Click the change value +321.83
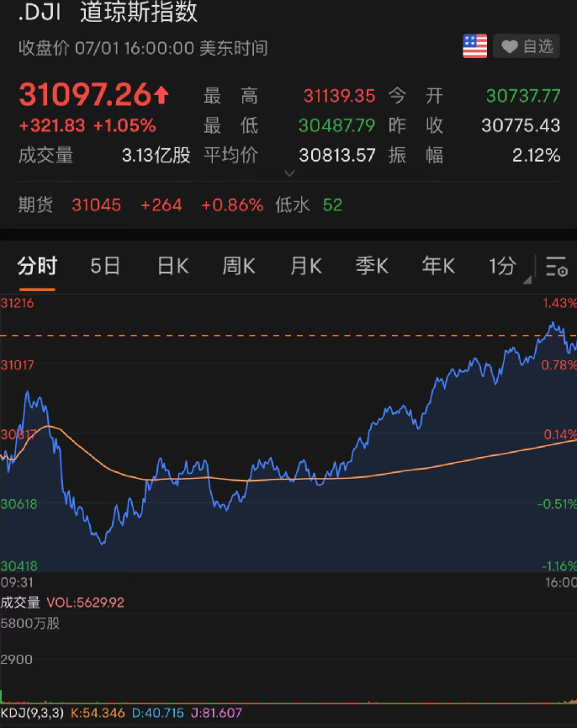Screen dimensions: 577x728 point(52,125)
